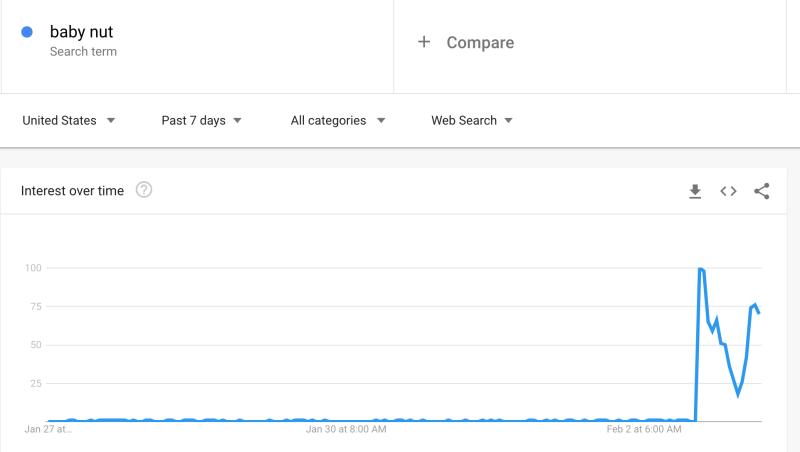Download the interest over time data

(695, 191)
